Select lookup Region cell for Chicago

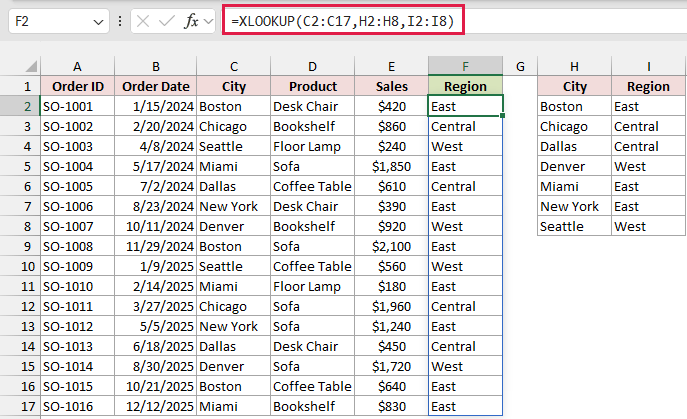(x=648, y=127)
